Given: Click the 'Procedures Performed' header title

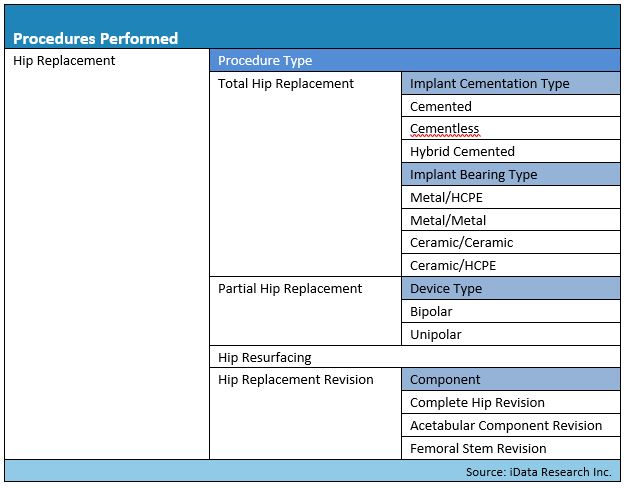Looking at the screenshot, I should 95,39.
